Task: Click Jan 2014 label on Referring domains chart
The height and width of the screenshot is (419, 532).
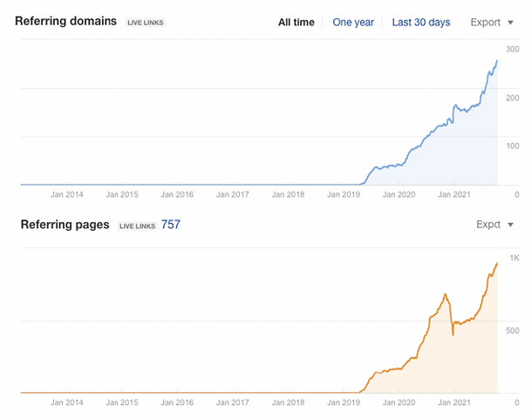Action: point(68,195)
